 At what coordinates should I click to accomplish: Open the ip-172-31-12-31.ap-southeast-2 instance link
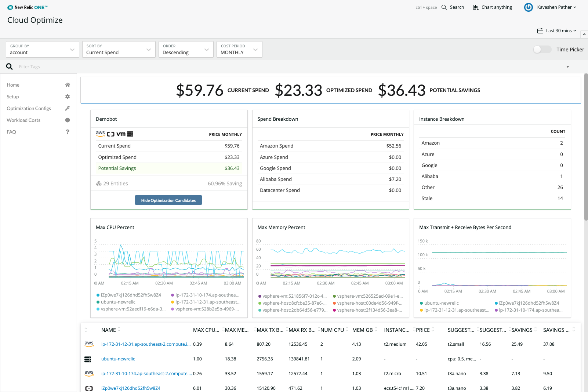click(x=146, y=344)
